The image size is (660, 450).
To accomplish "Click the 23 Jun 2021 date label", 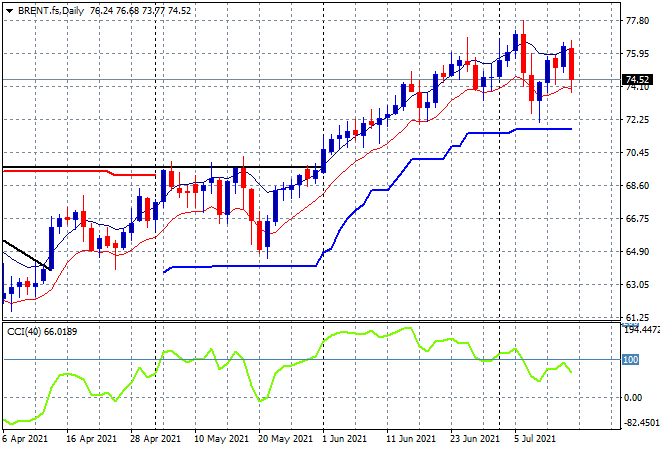I will pyautogui.click(x=475, y=439).
